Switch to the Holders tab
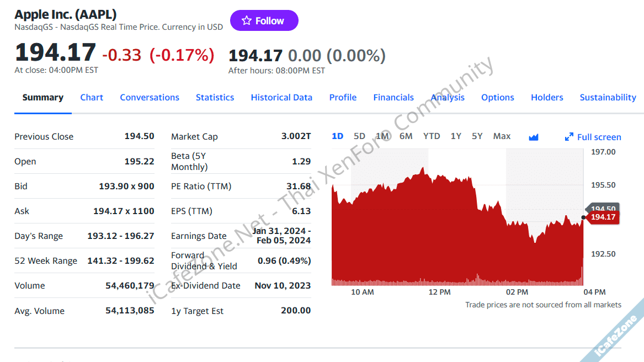 tap(547, 97)
